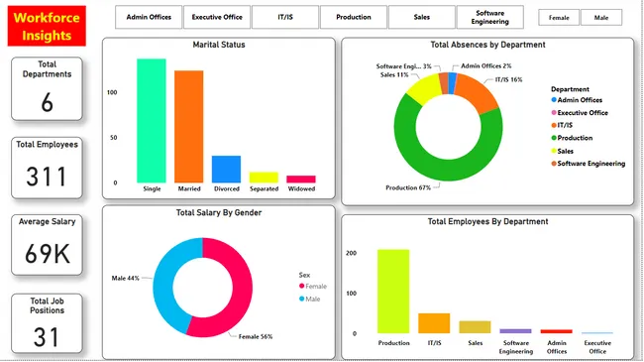Click the Divorced bar in Marital Status
This screenshot has width=644, height=362.
pyautogui.click(x=226, y=169)
